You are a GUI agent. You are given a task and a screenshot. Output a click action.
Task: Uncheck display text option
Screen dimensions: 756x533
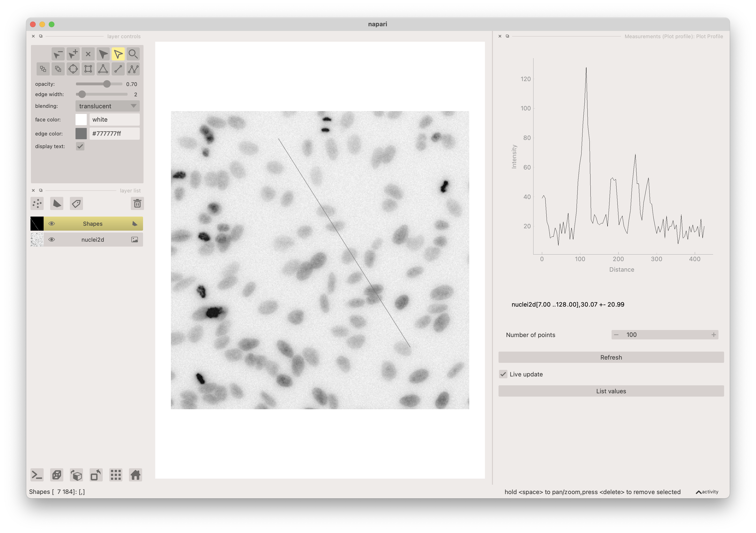(x=80, y=146)
